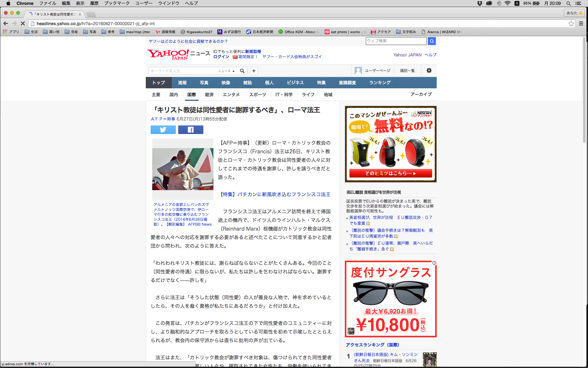
Task: Open the 生活 bookmarks folder
Action: point(31,32)
